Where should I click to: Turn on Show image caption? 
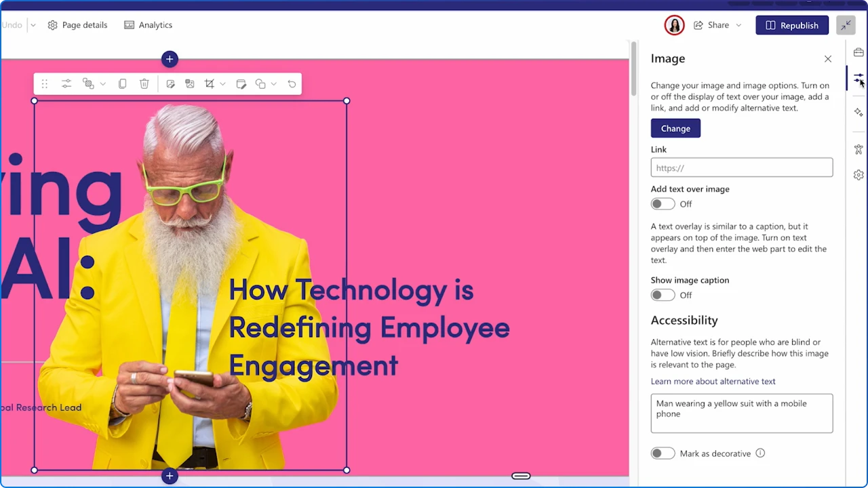click(663, 294)
